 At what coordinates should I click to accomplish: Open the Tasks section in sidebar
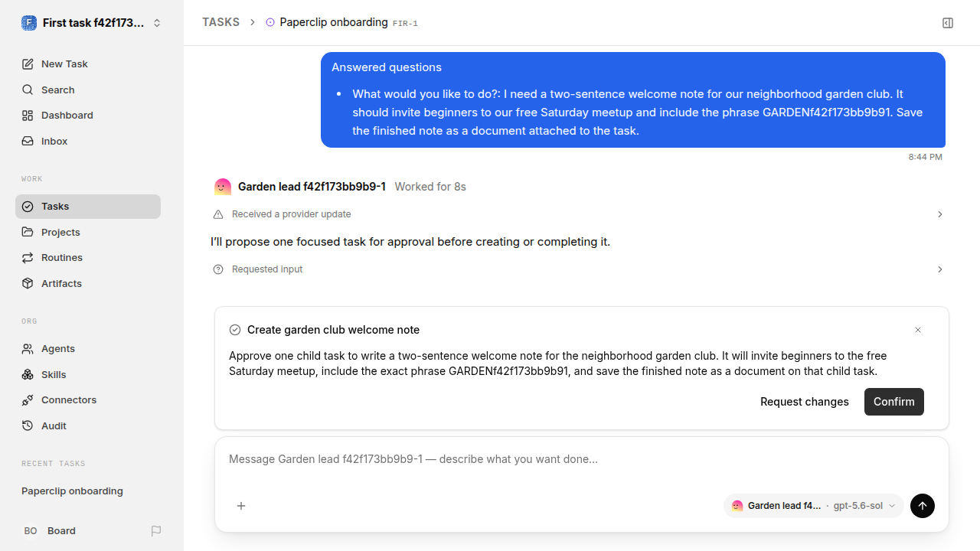coord(88,207)
